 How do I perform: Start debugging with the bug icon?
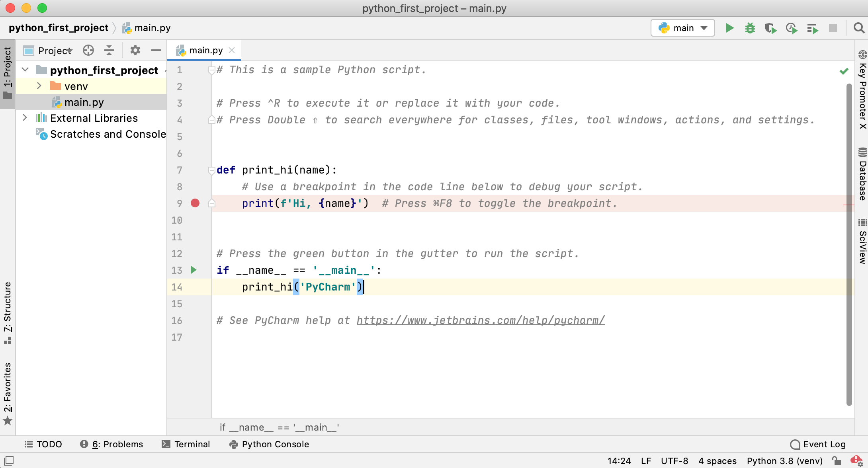[x=750, y=28]
